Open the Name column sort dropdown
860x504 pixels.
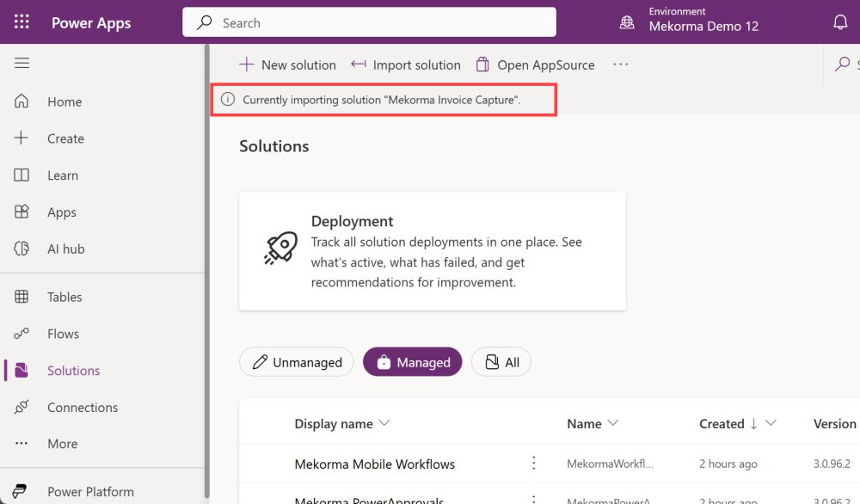click(x=613, y=423)
